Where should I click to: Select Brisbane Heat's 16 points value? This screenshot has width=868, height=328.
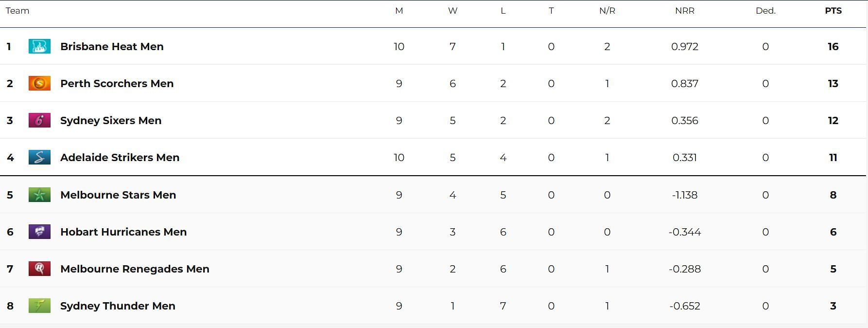[x=833, y=46]
